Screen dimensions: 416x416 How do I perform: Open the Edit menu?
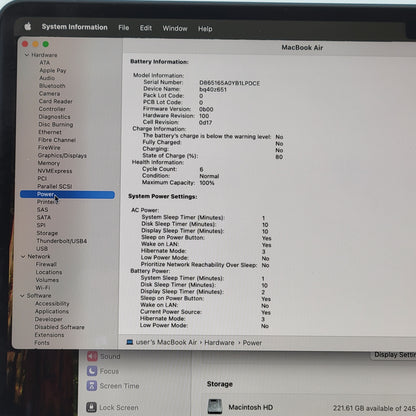pyautogui.click(x=146, y=28)
